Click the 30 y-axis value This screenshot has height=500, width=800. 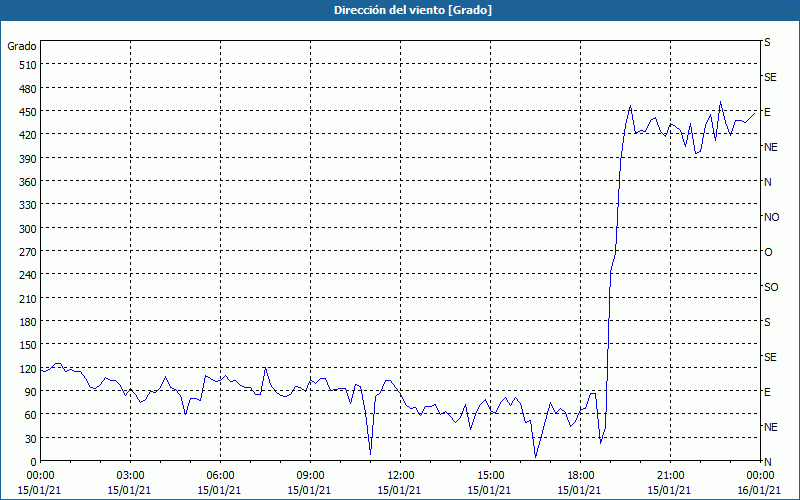(31, 439)
